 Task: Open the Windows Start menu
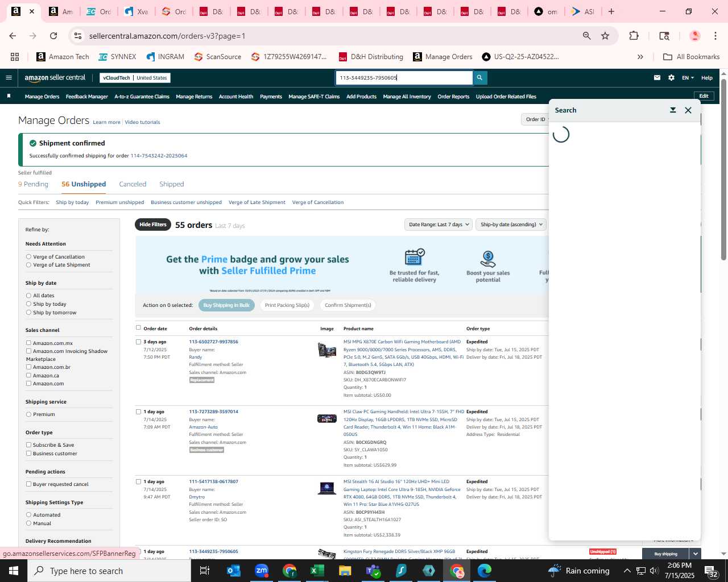click(14, 571)
